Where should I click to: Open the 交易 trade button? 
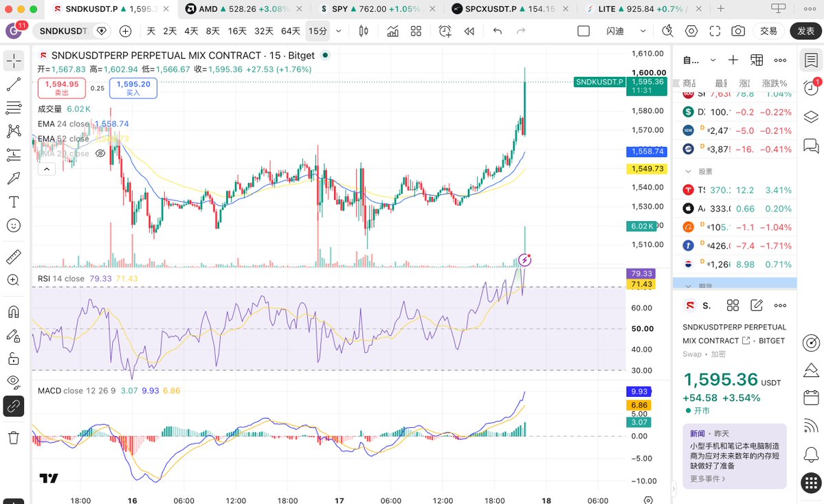pos(768,32)
